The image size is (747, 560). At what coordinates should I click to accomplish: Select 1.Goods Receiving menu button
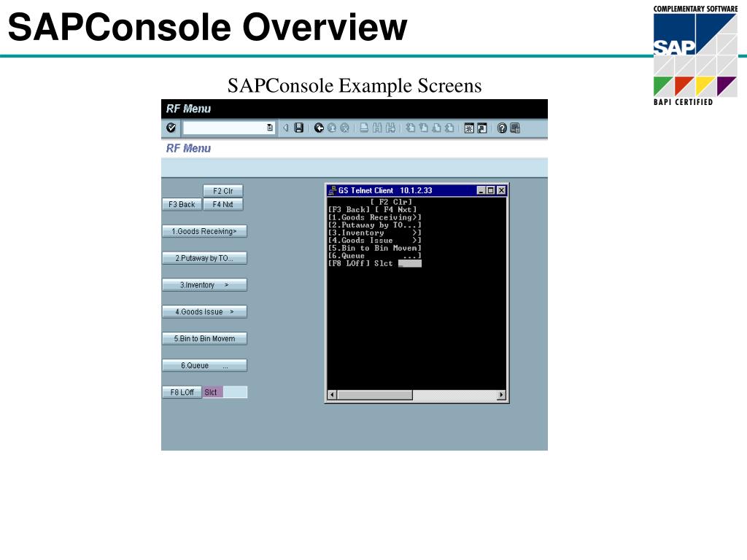coord(204,231)
